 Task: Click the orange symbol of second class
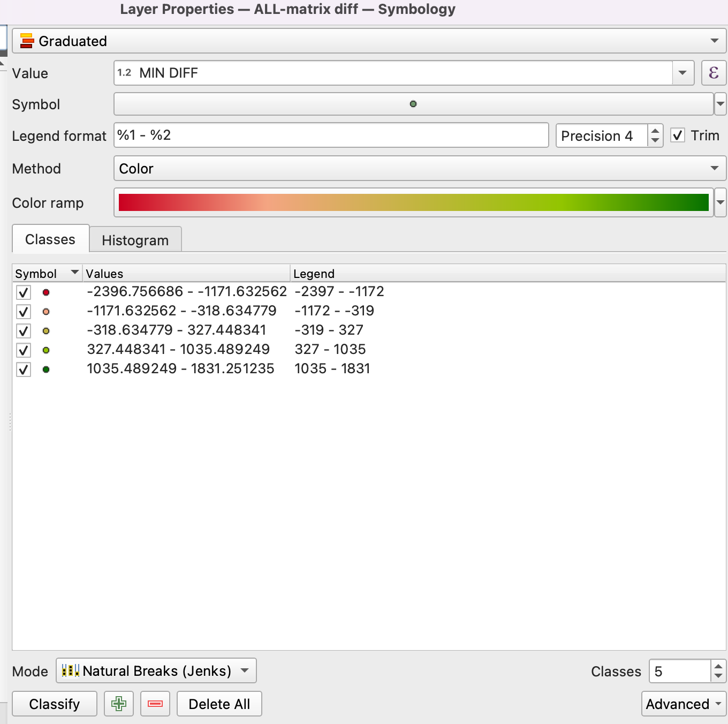pos(46,312)
